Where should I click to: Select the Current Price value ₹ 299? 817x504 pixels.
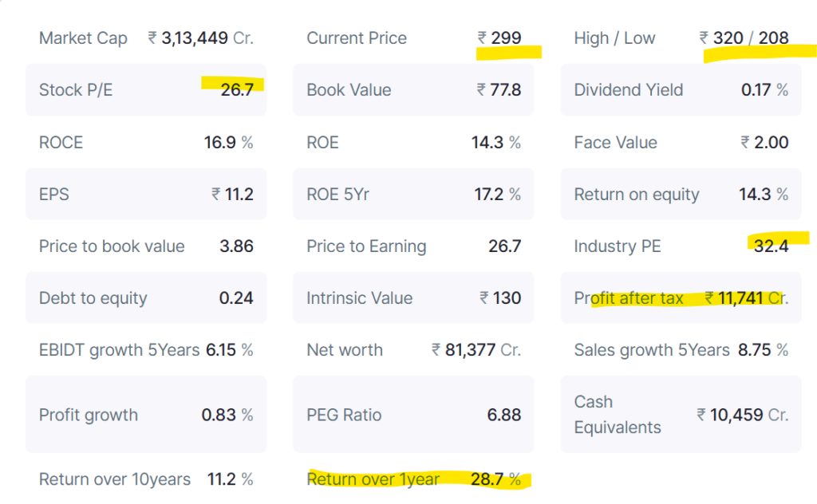[499, 38]
